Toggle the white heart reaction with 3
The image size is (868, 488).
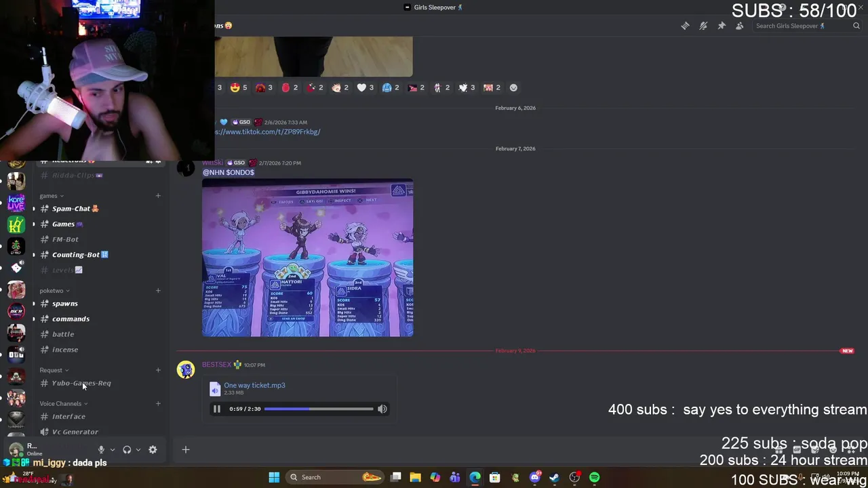(366, 87)
